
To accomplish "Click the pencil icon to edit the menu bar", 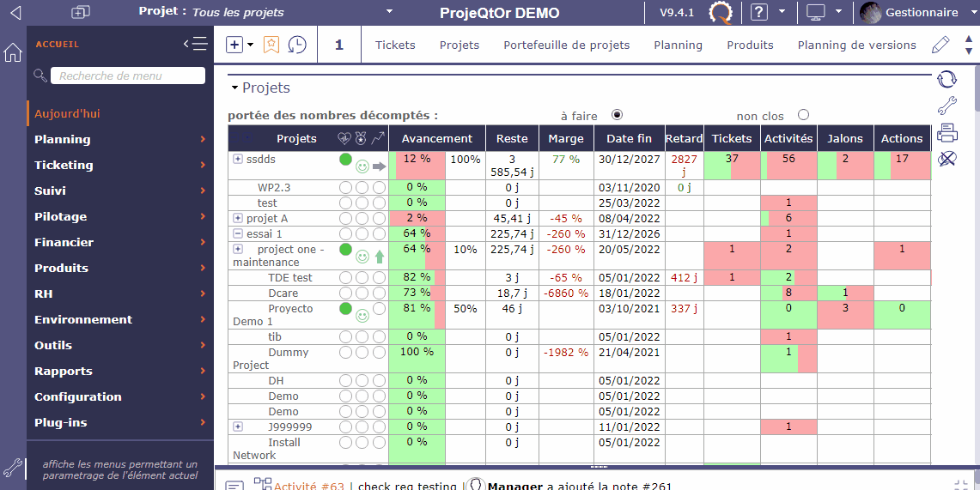I will tap(940, 45).
